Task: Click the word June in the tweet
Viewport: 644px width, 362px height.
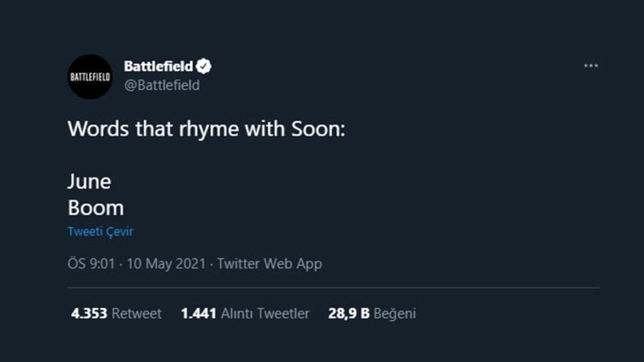Action: tap(89, 182)
